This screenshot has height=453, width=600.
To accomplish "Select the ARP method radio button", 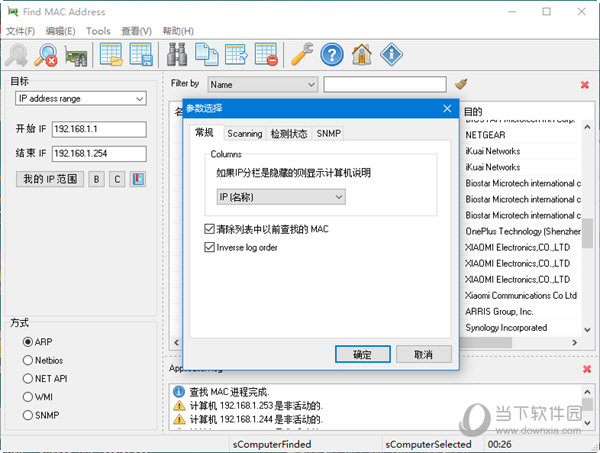I will coord(28,342).
